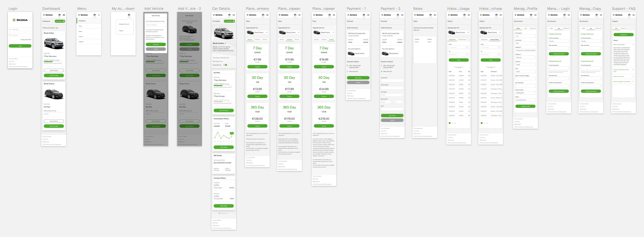Click the pencil edit icon beside Škoda Kodiaq name

click(x=225, y=43)
